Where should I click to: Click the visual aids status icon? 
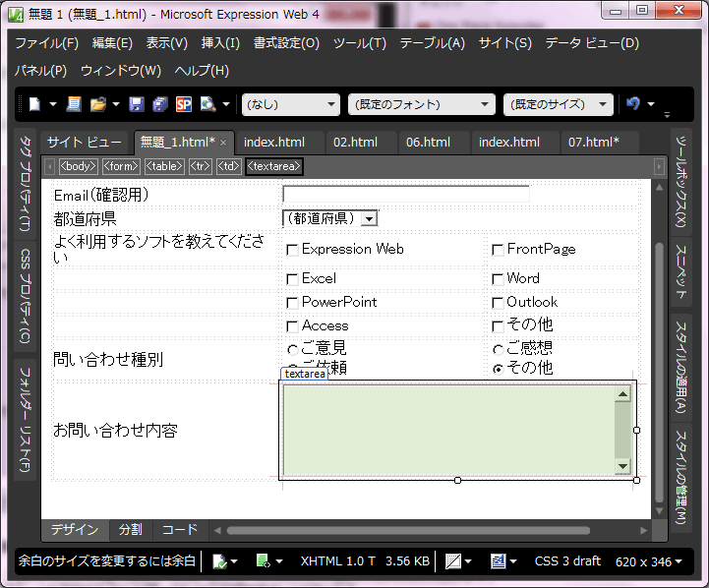(453, 561)
